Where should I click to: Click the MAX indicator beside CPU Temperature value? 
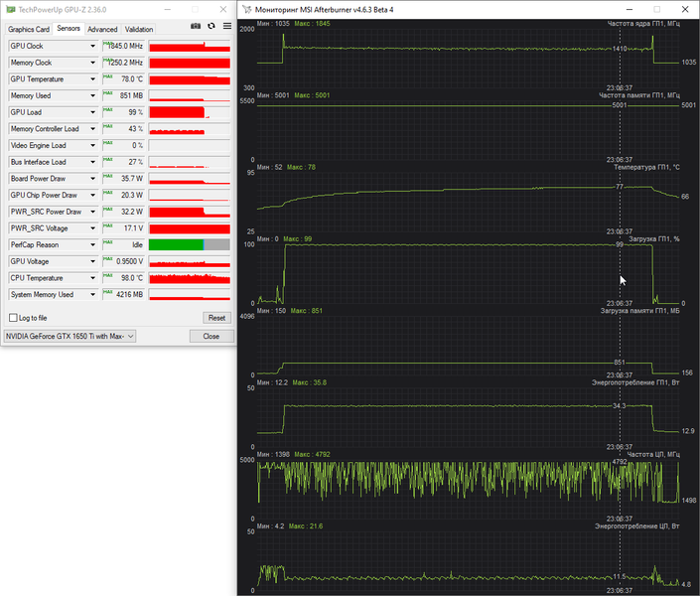[x=107, y=276]
